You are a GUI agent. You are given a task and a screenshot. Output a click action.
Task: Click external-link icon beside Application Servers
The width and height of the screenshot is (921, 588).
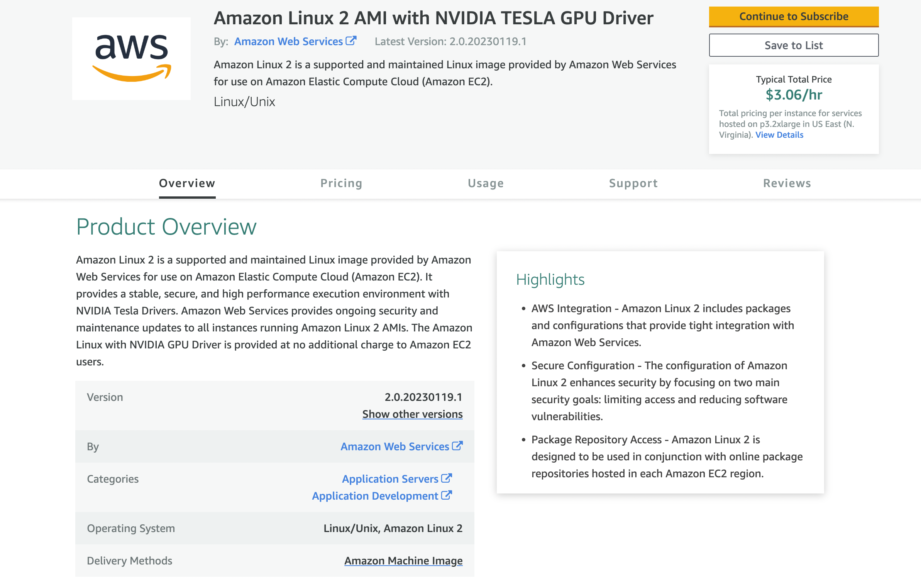[x=447, y=478]
